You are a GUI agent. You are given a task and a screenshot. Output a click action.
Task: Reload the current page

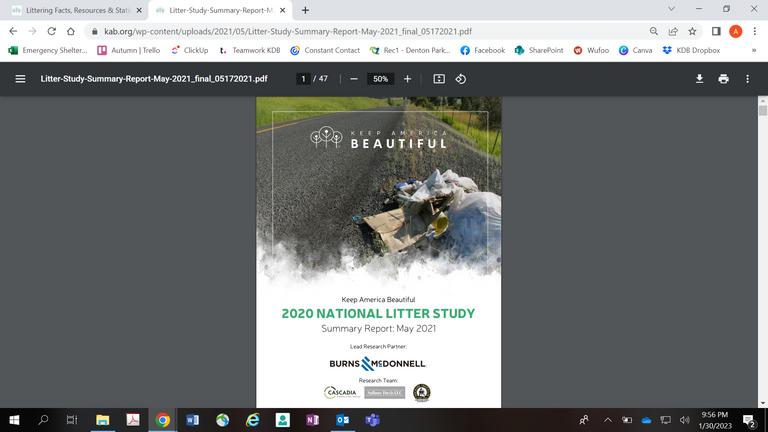tap(51, 31)
